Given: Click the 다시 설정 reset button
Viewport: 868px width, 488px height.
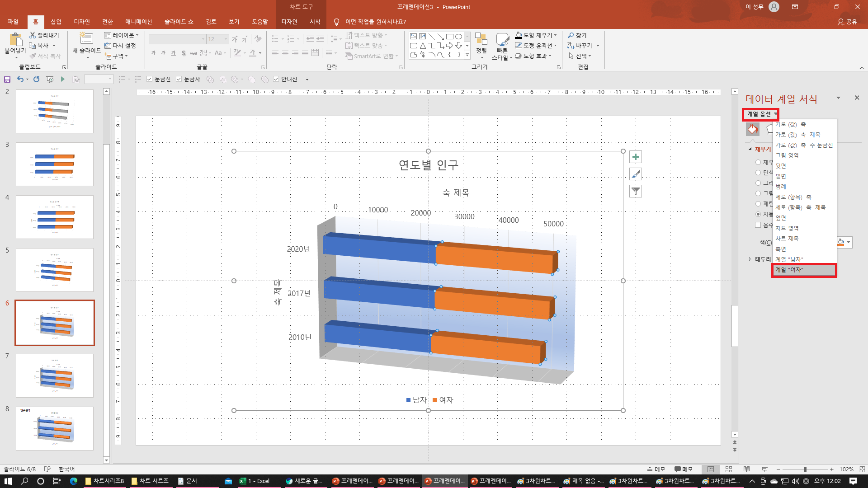Looking at the screenshot, I should (120, 46).
